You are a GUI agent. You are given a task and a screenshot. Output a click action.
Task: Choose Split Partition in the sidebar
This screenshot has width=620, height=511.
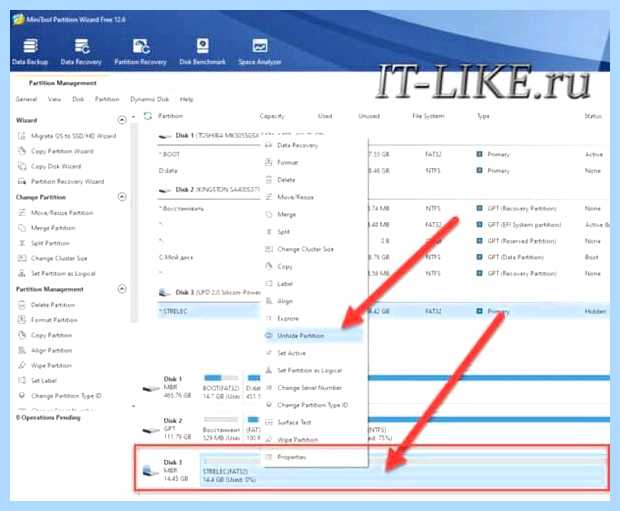pos(44,243)
